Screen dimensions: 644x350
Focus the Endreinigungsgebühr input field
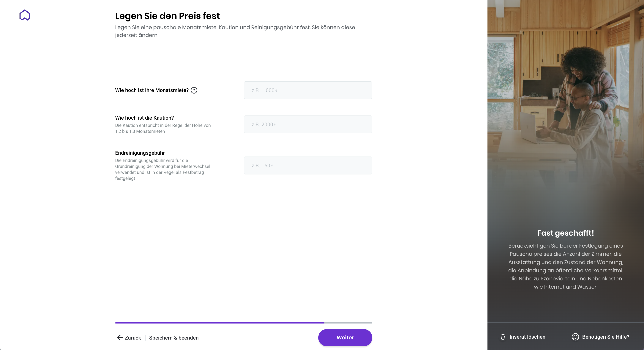(x=308, y=165)
